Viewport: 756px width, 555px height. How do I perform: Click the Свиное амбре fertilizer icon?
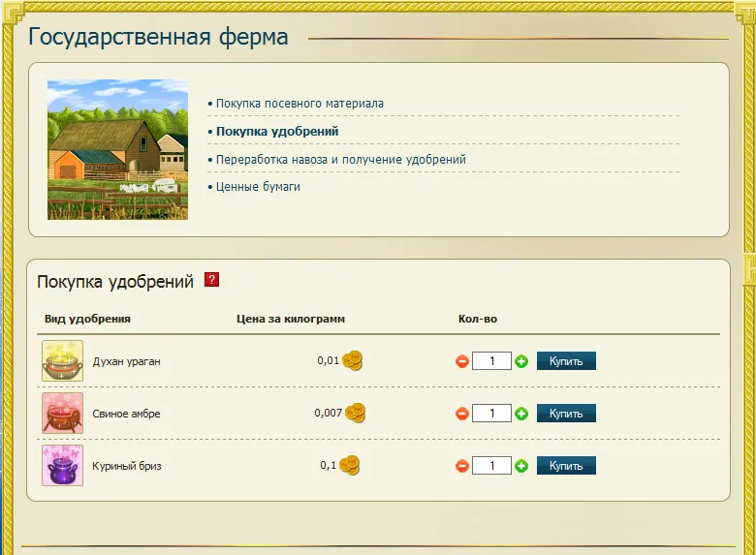pos(62,413)
